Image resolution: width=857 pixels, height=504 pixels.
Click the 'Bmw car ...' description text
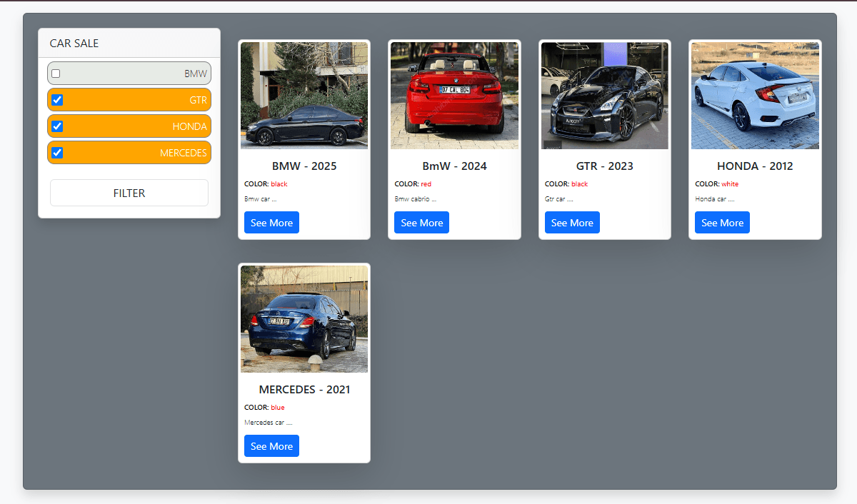(x=260, y=199)
